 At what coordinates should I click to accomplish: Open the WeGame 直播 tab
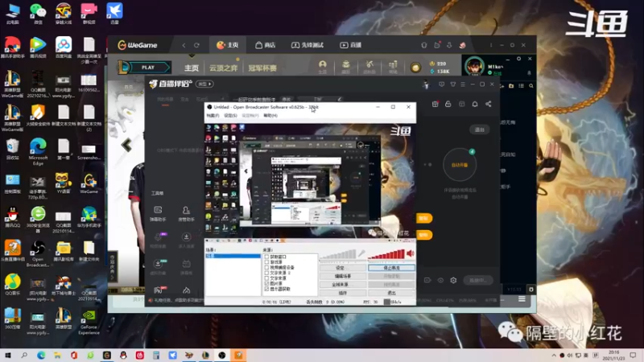click(351, 45)
